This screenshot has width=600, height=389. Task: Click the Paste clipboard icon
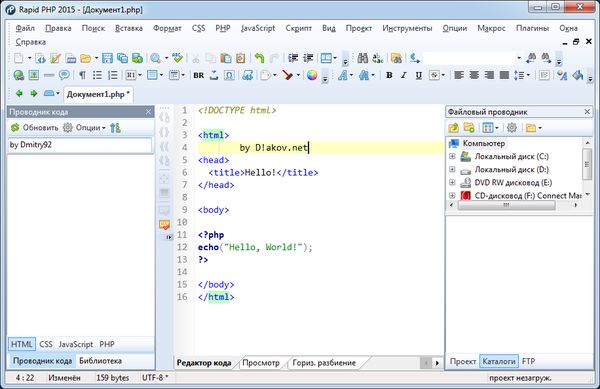[226, 58]
